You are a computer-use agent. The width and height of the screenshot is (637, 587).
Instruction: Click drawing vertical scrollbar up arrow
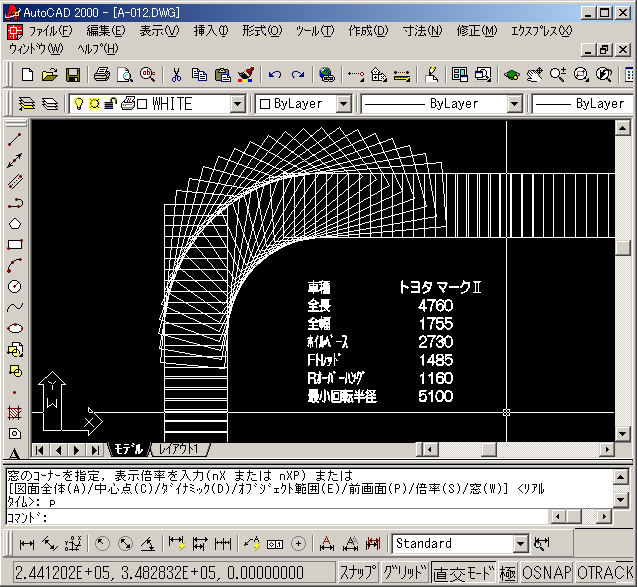point(622,128)
